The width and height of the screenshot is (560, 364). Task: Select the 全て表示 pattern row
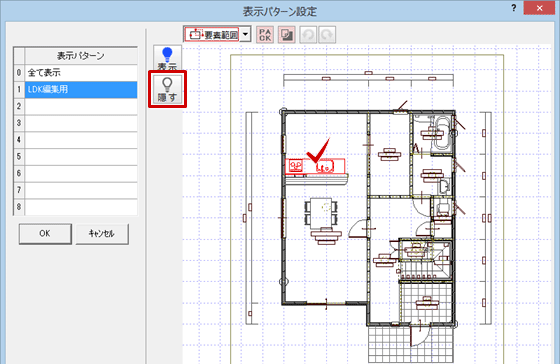[81, 73]
